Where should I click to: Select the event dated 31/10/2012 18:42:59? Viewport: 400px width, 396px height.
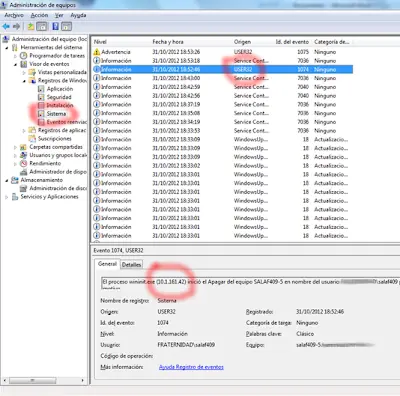coord(222,87)
